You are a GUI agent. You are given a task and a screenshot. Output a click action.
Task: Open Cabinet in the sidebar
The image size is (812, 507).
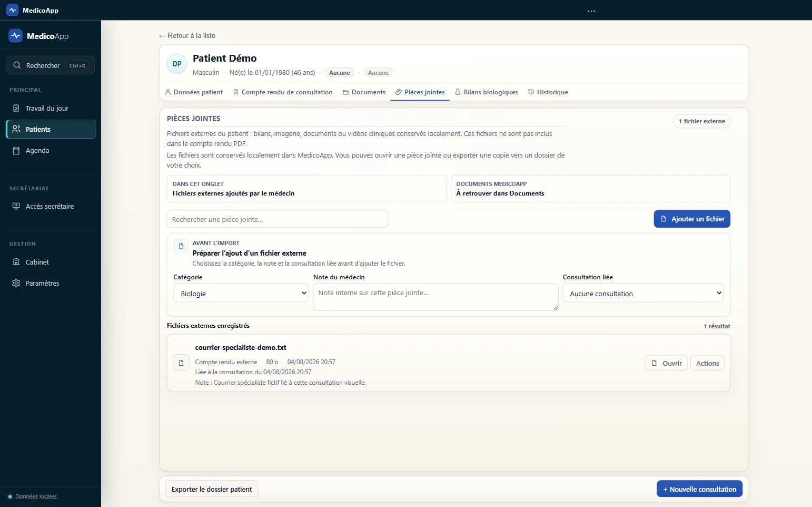[51, 262]
